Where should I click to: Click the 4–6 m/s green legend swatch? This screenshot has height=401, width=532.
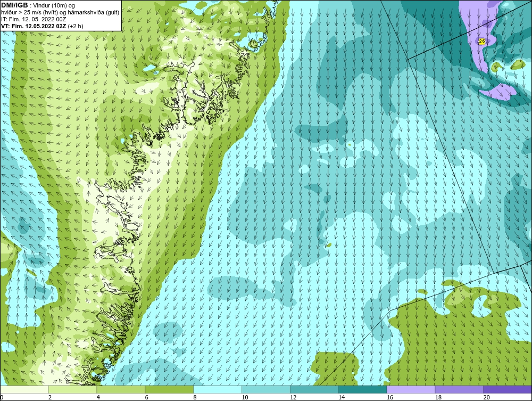[121, 389]
